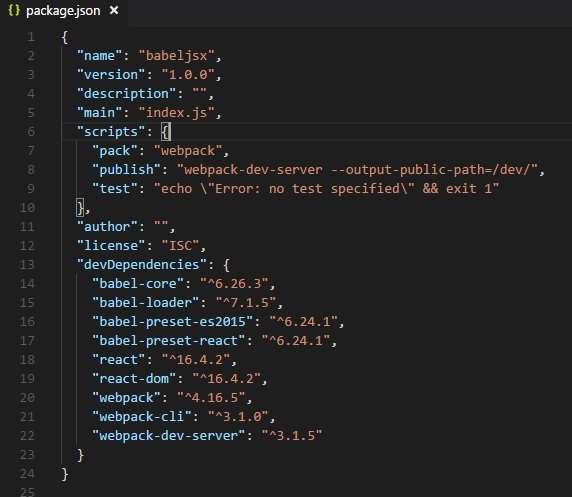Click the "author" key
This screenshot has height=497, width=572.
(107, 227)
